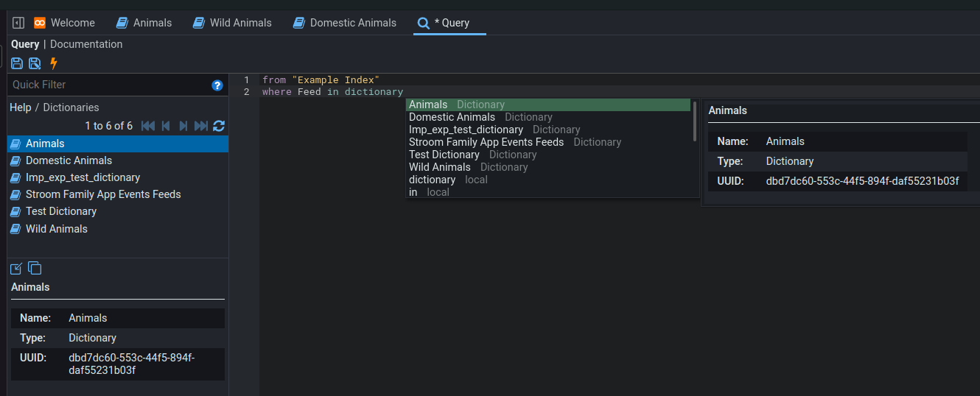Click the Help breadcrumb link

tap(21, 107)
